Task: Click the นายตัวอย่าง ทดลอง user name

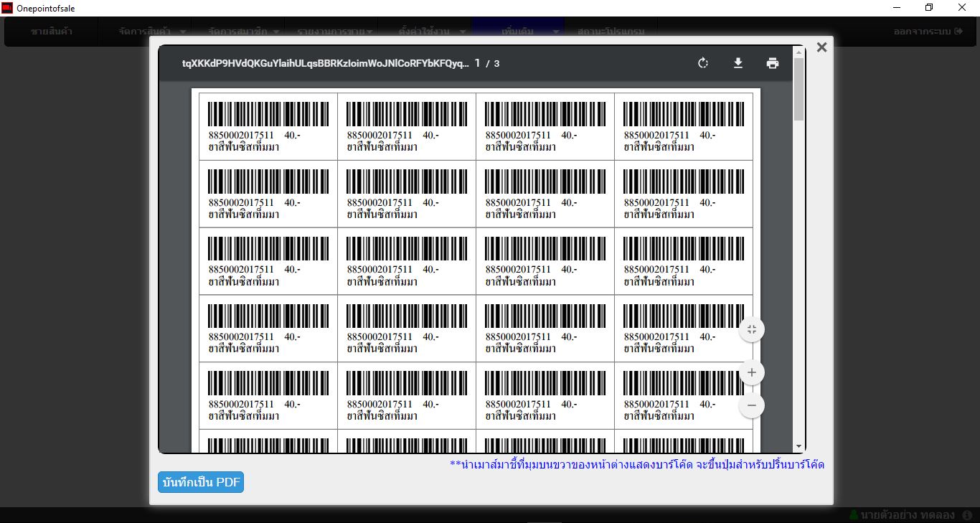Action: point(908,515)
